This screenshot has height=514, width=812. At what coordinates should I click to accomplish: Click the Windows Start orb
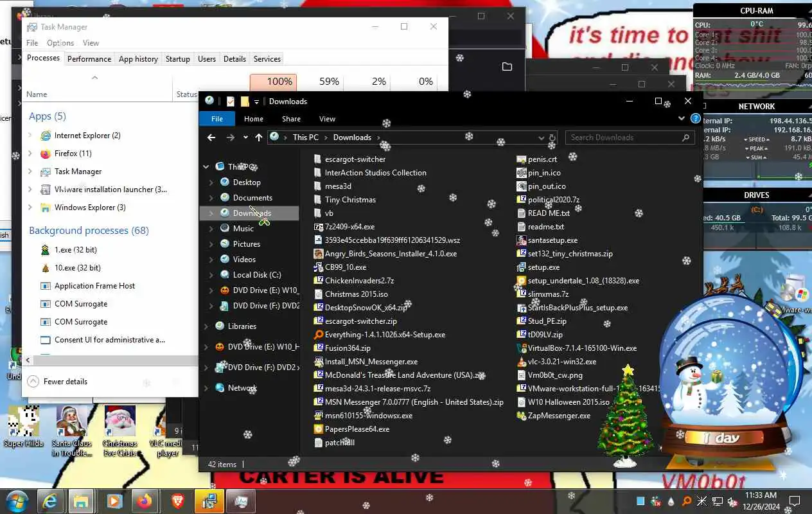coord(16,501)
